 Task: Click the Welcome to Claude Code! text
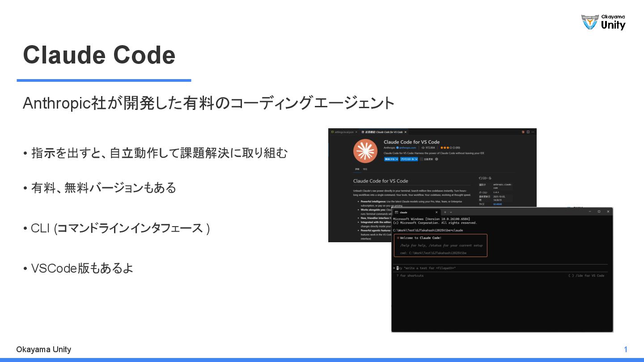pos(420,238)
